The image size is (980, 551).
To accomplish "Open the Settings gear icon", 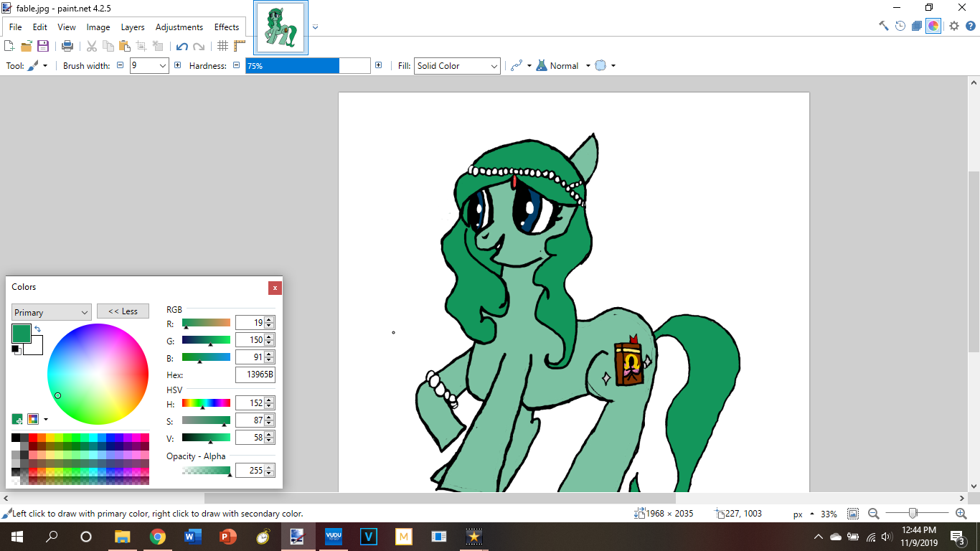I will point(953,26).
